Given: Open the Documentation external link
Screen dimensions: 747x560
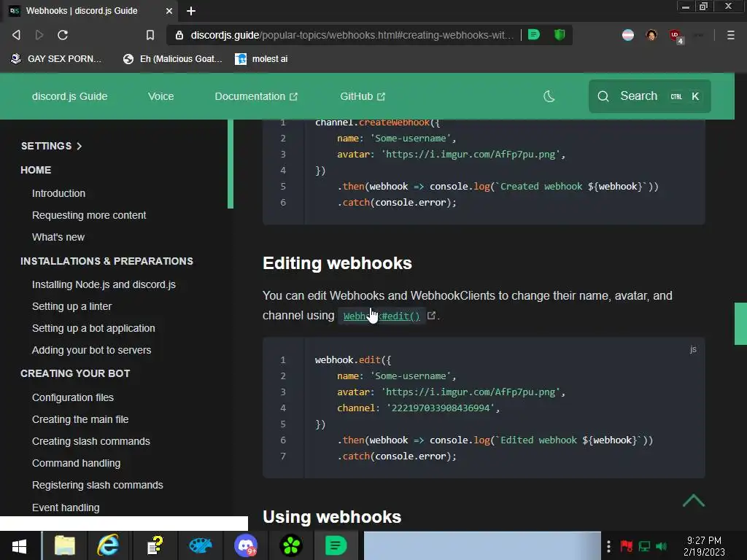Looking at the screenshot, I should [256, 96].
